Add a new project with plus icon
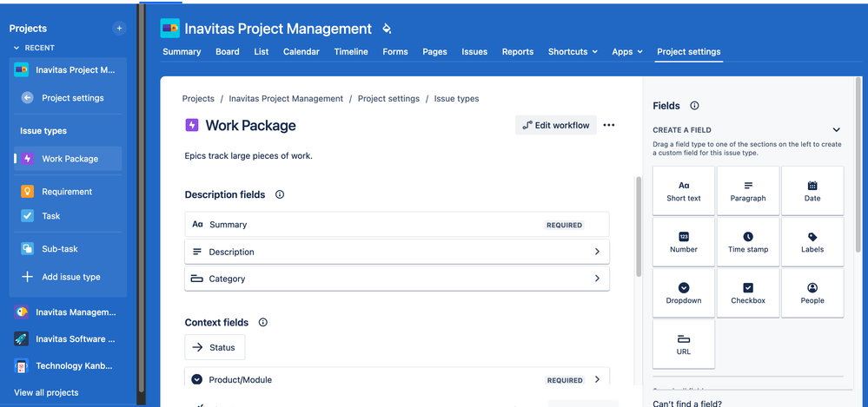 point(119,28)
